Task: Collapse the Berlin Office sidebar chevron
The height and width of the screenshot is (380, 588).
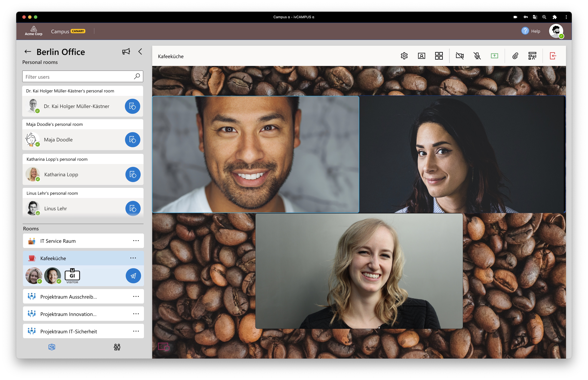Action: click(x=140, y=52)
